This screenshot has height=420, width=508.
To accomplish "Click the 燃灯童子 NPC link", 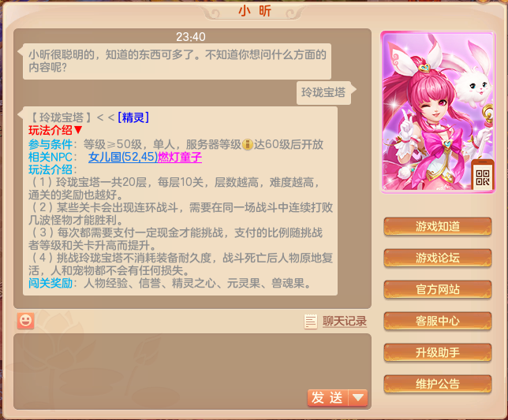I will (180, 157).
